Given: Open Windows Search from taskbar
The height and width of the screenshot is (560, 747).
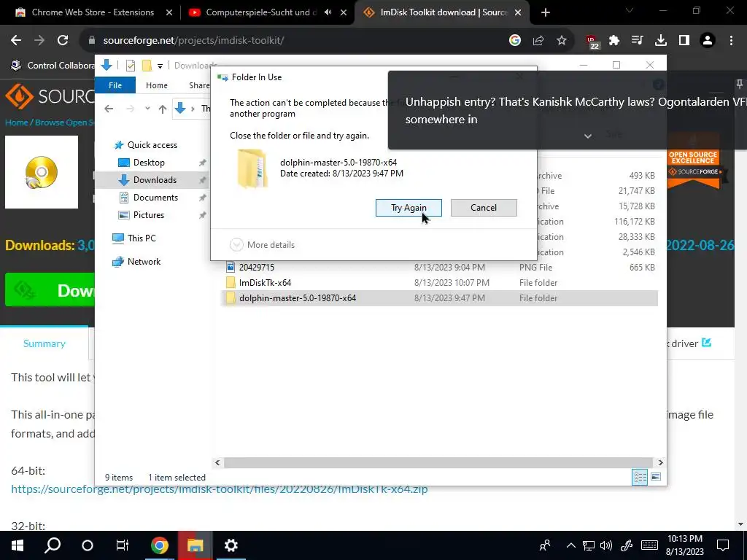Looking at the screenshot, I should pos(53,545).
